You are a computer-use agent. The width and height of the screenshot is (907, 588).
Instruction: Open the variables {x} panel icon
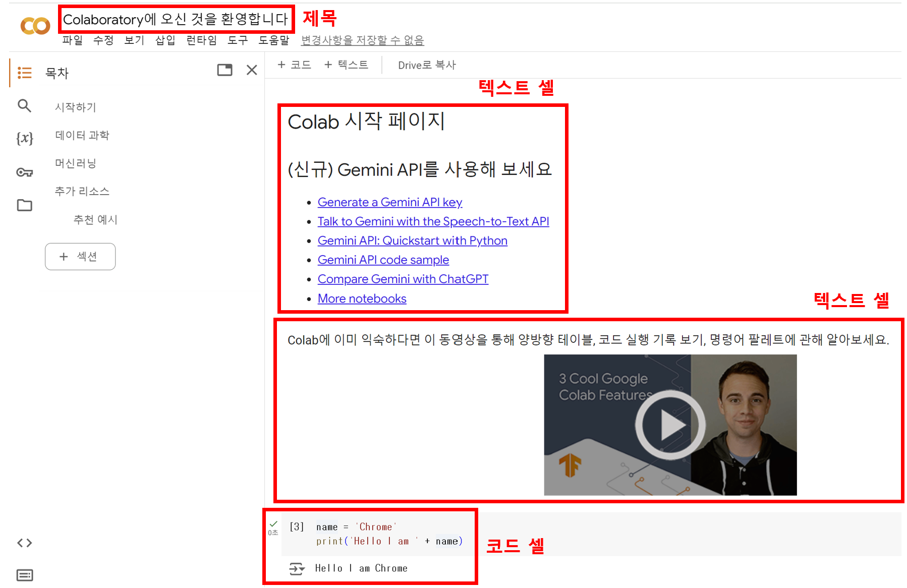tap(25, 138)
